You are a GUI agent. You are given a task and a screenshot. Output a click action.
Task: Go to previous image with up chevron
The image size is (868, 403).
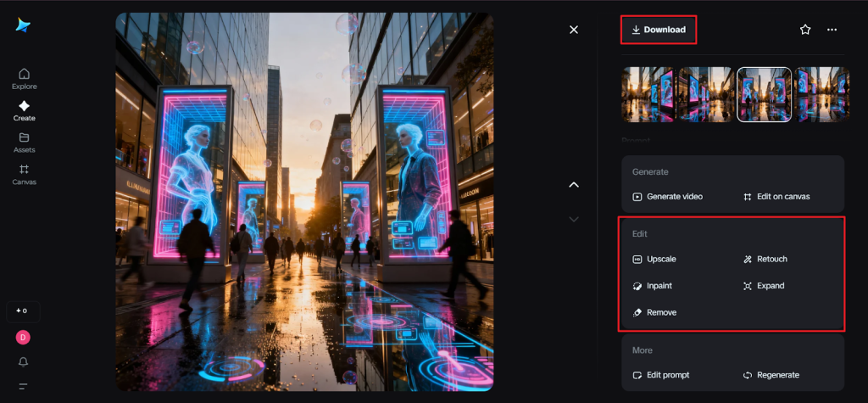574,185
